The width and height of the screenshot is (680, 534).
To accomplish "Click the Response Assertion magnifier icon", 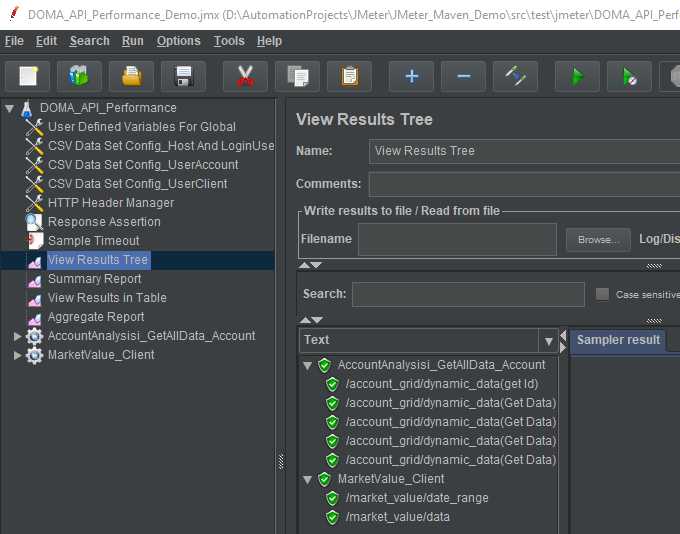I will (x=34, y=222).
